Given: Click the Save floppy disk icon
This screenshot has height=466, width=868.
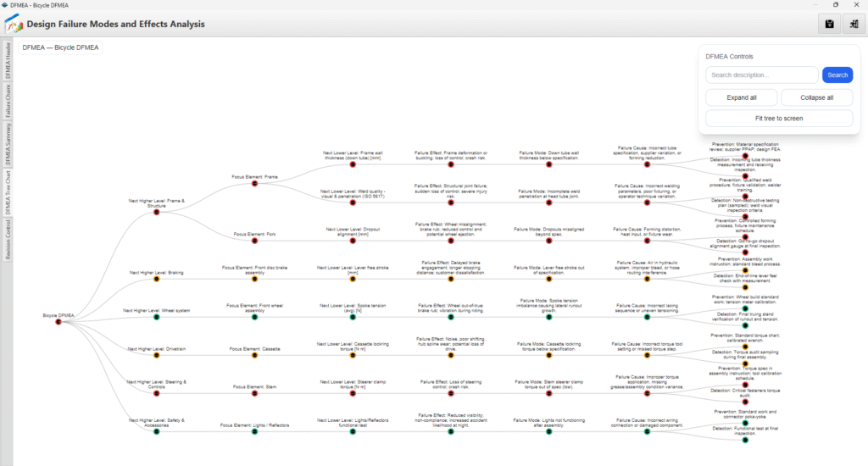Looking at the screenshot, I should [x=826, y=25].
